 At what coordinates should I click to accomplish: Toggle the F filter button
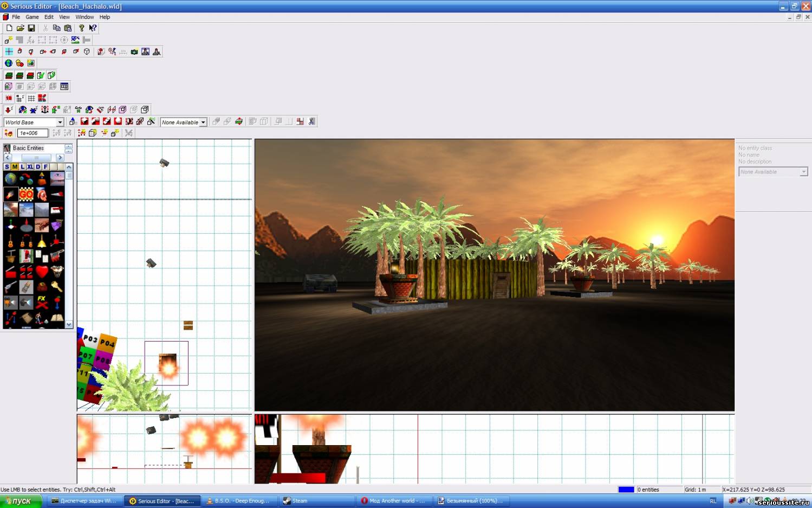pos(46,167)
